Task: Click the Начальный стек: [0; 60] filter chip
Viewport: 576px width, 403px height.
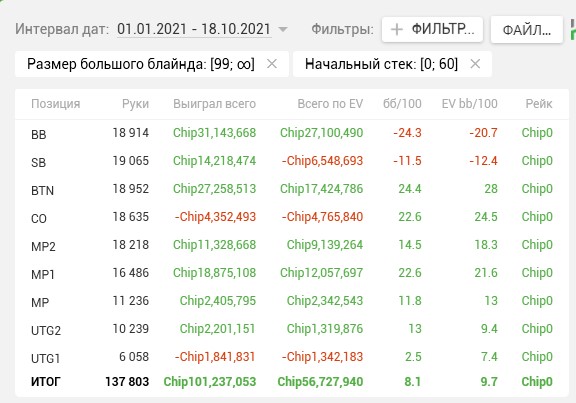Action: (x=381, y=64)
